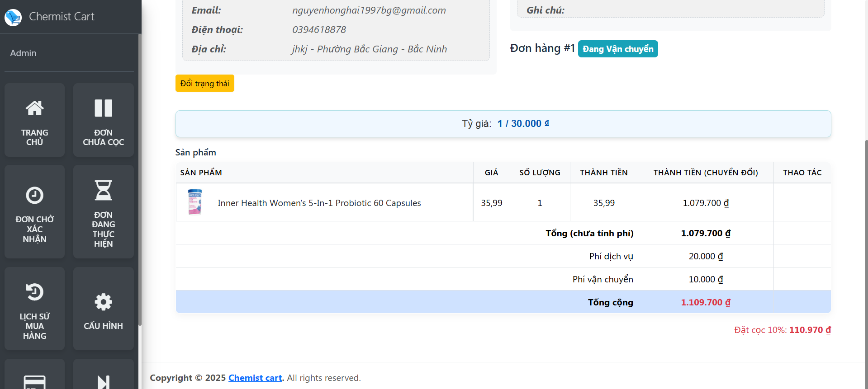The height and width of the screenshot is (389, 868).
Task: Click the Inner Health Women's product name
Action: coord(319,203)
